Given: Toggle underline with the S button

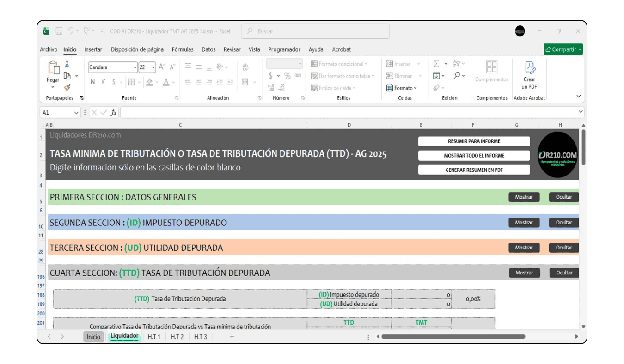Looking at the screenshot, I should coord(114,82).
